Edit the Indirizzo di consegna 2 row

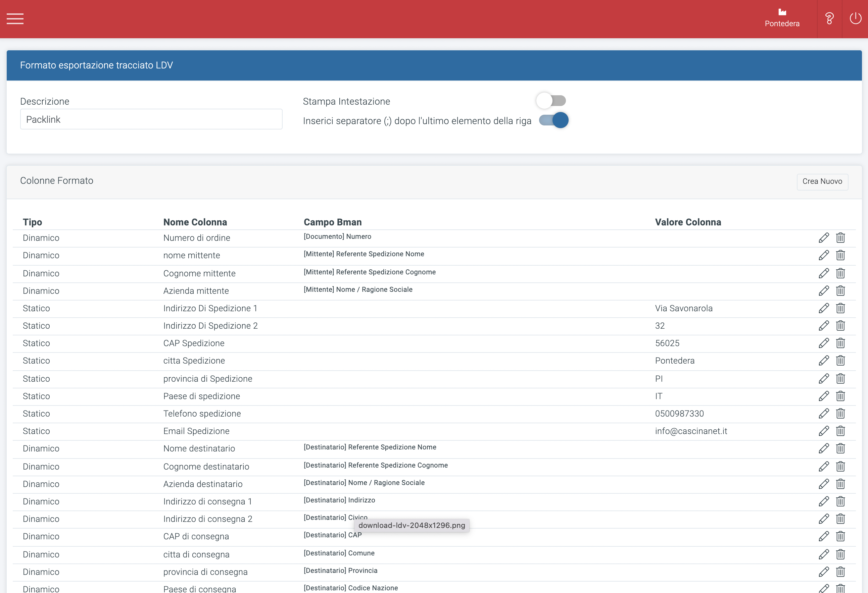pyautogui.click(x=824, y=519)
